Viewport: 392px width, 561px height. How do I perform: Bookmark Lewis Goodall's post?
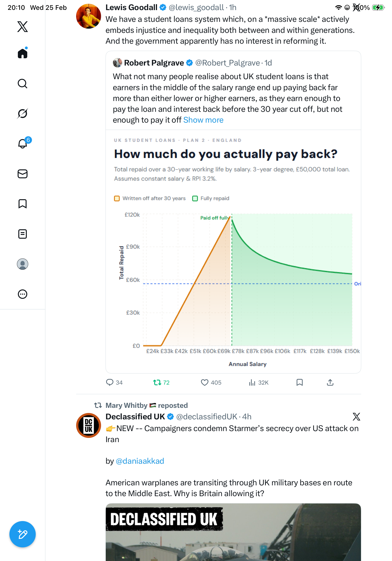coord(300,382)
